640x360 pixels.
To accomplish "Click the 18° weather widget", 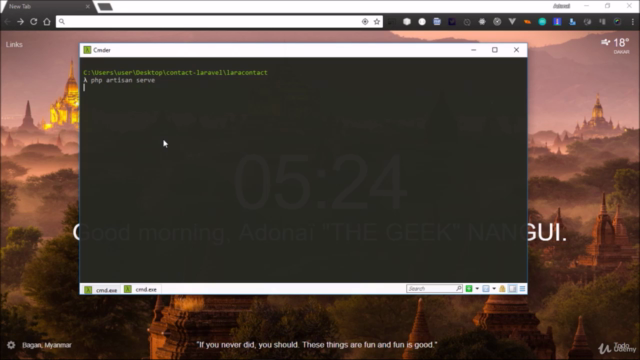I will (616, 45).
